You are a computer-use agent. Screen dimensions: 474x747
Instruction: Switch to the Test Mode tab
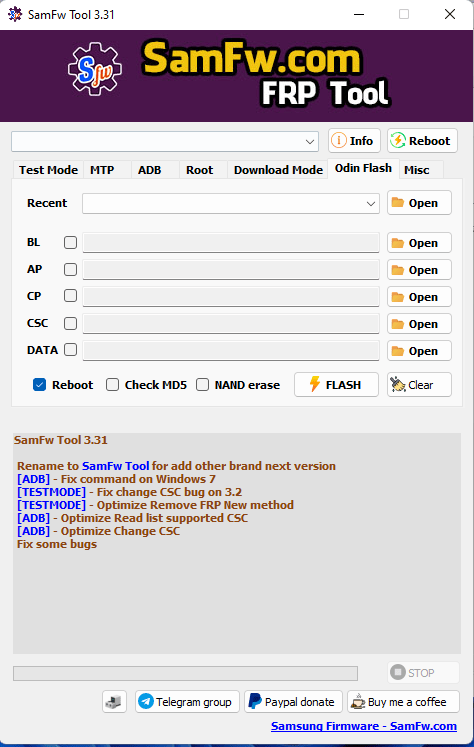[48, 170]
